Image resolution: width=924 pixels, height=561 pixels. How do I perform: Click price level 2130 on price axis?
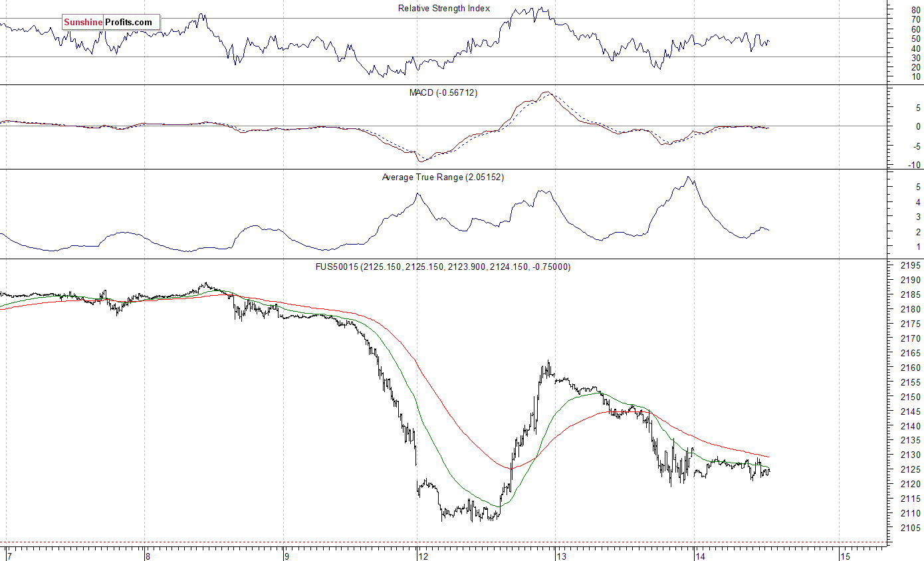pos(911,455)
